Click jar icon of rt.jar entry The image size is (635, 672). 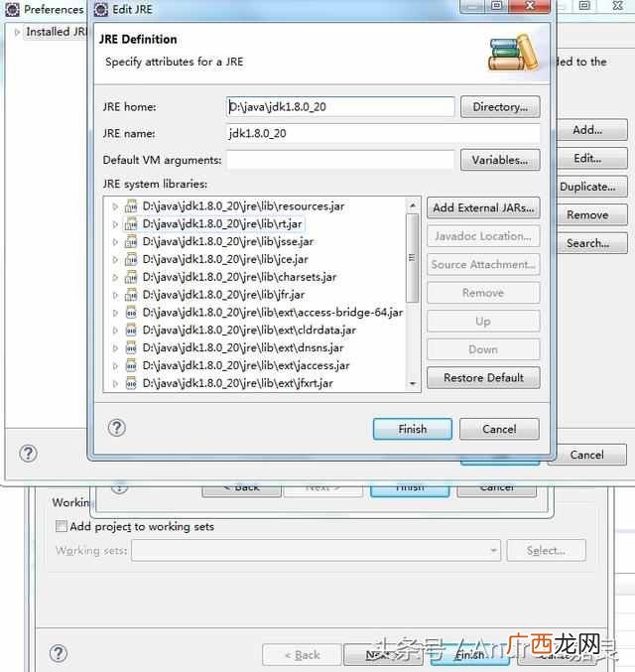(x=131, y=224)
